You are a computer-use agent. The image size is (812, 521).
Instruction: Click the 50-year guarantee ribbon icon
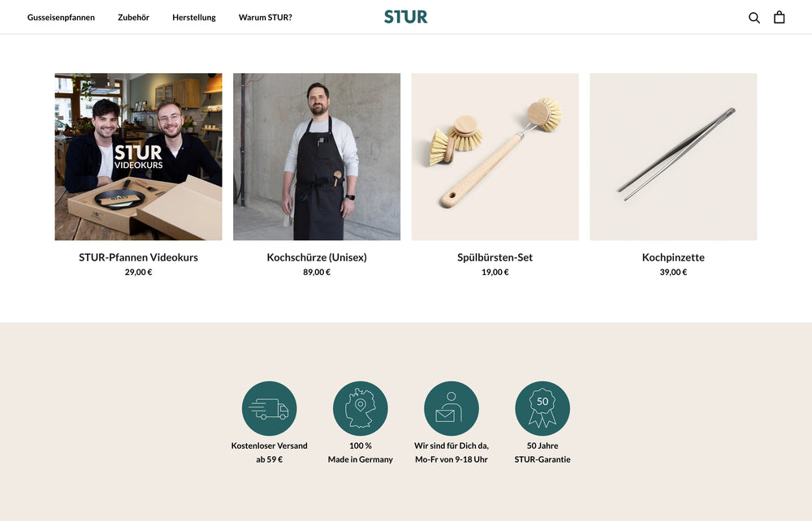click(542, 408)
